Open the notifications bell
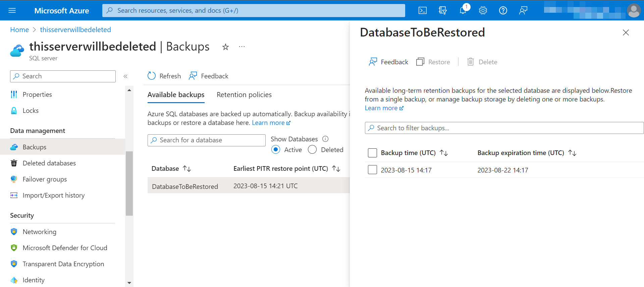 tap(463, 10)
